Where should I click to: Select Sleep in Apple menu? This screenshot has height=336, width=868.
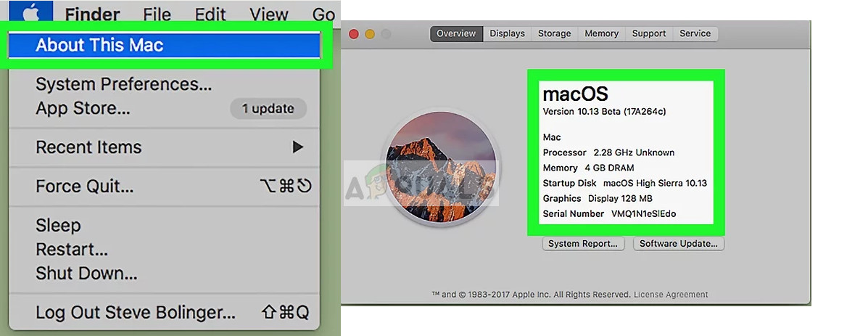58,225
